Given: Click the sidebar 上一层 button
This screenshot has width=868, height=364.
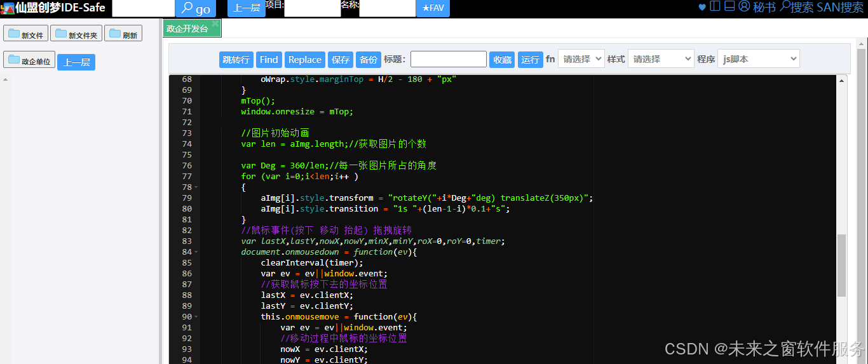Looking at the screenshot, I should click(x=76, y=62).
